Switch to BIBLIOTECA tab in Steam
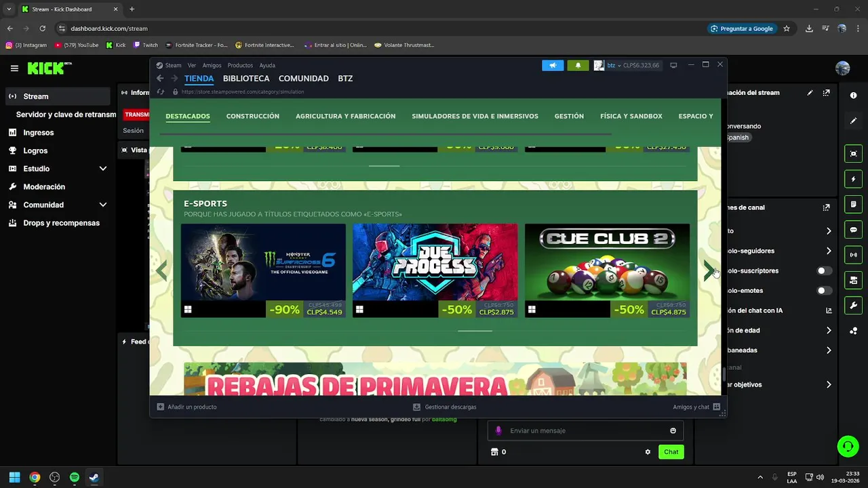 tap(246, 79)
